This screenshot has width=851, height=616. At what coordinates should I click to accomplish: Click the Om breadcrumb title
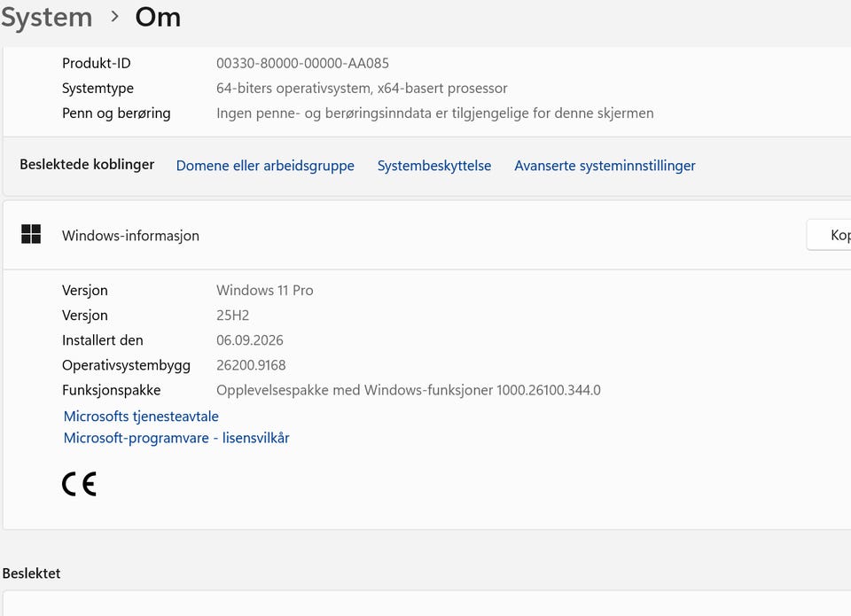coord(158,18)
